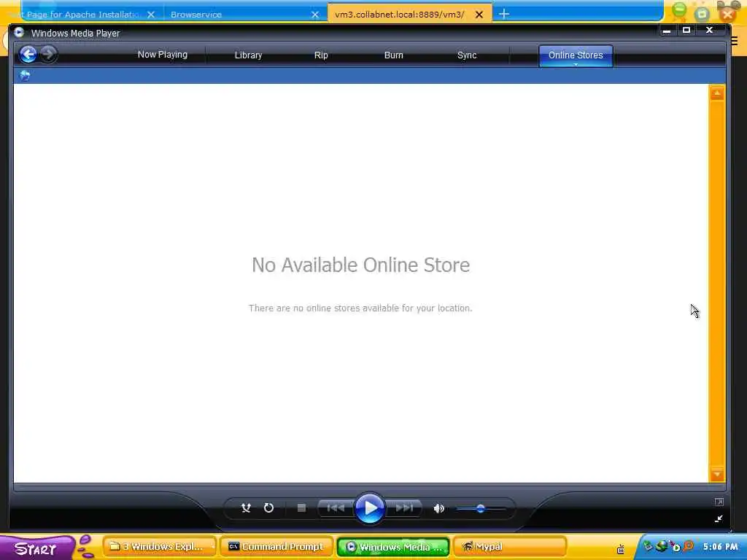Turn on shuffle playback

246,508
